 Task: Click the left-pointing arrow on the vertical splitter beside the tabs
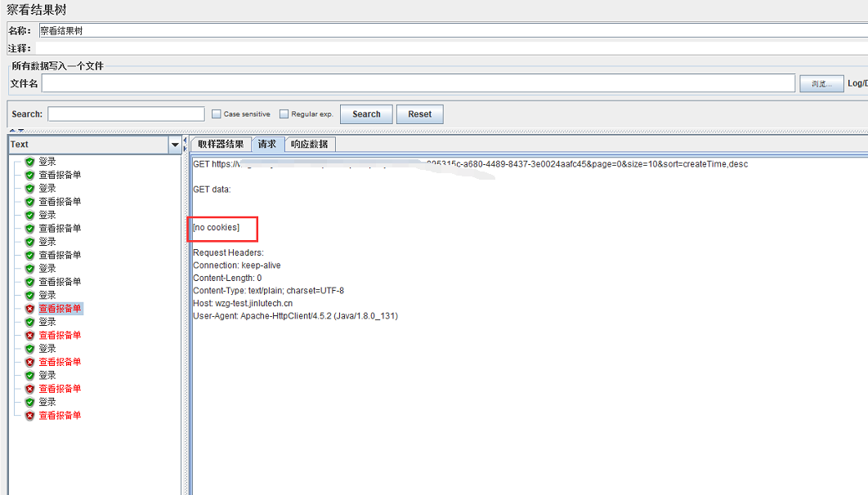pos(185,140)
